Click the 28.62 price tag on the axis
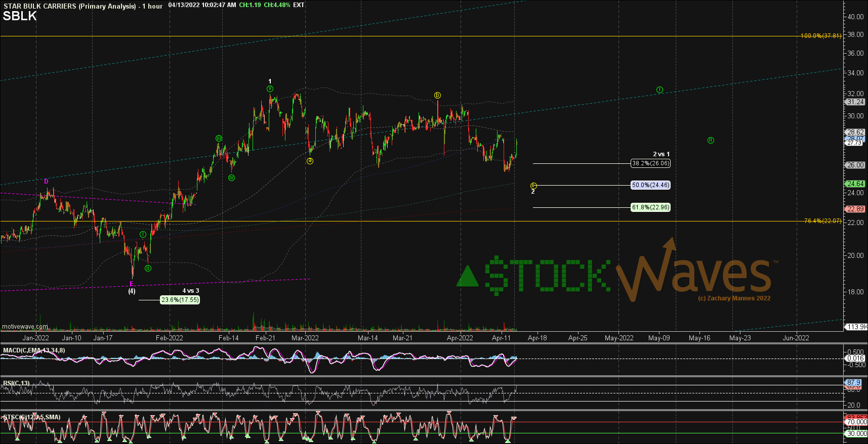Viewport: 868px width, 444px height. (x=855, y=132)
